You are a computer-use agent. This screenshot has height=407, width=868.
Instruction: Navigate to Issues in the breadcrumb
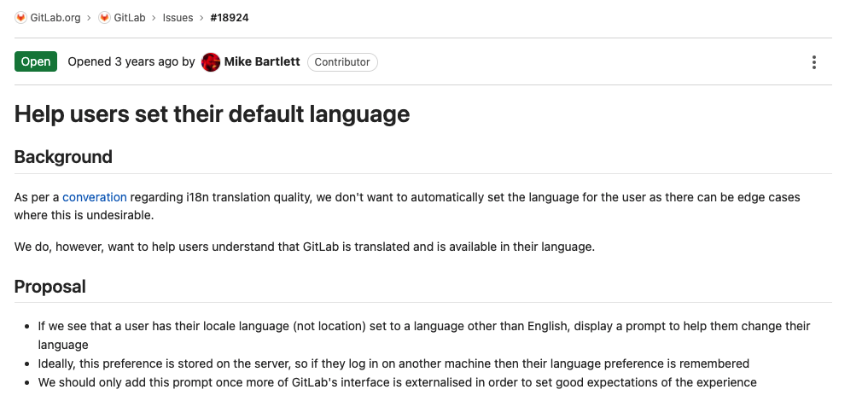point(178,17)
